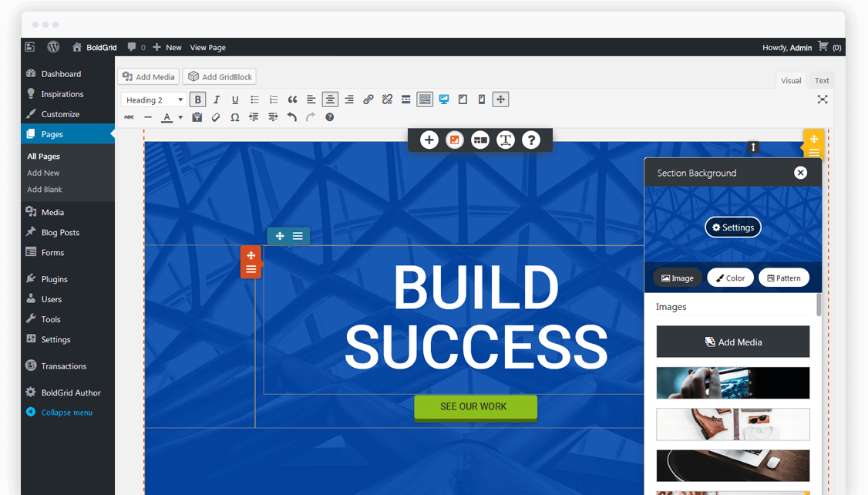Toggle the toolbar kitchen sink button
The width and height of the screenshot is (868, 495).
click(425, 99)
